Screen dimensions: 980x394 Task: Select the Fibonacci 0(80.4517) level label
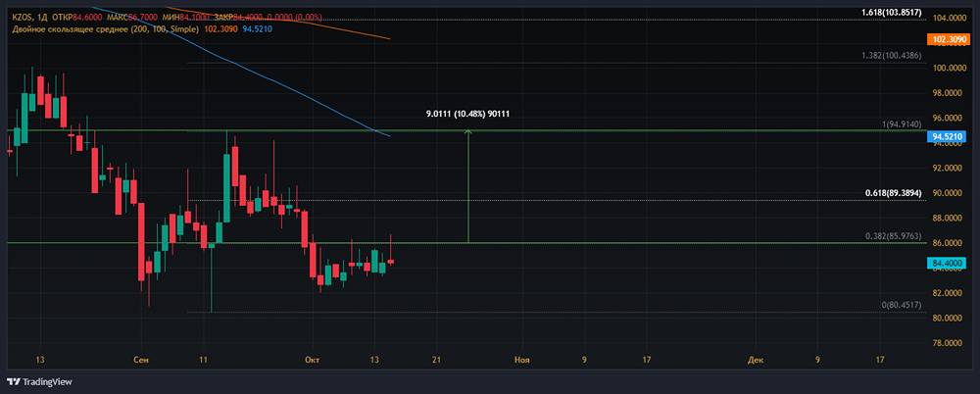(902, 305)
